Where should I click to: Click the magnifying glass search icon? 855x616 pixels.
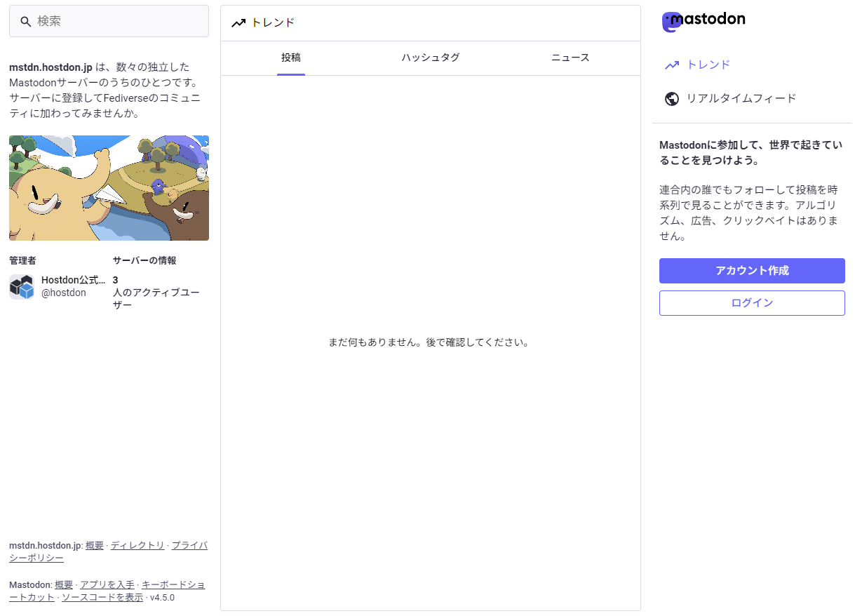tap(26, 22)
